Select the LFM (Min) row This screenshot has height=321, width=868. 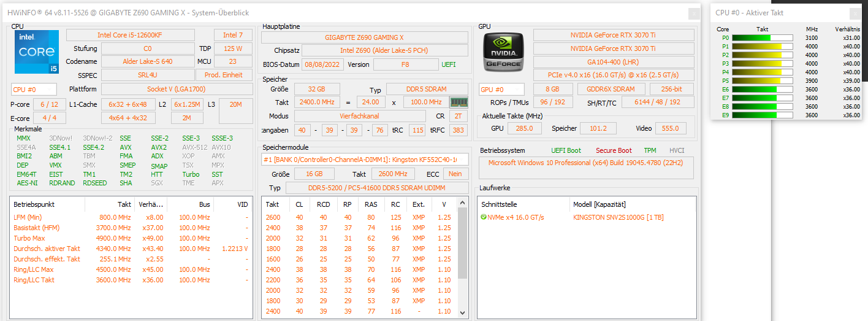click(x=131, y=217)
